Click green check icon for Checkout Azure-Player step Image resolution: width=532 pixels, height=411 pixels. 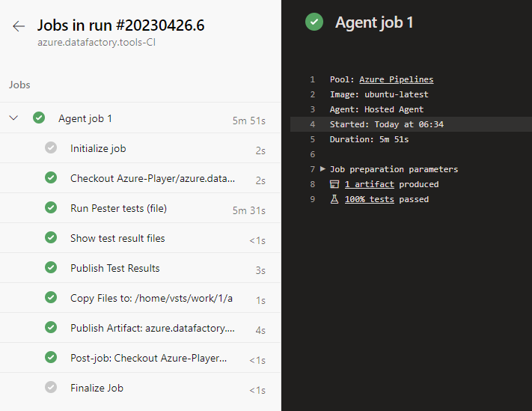coord(51,177)
